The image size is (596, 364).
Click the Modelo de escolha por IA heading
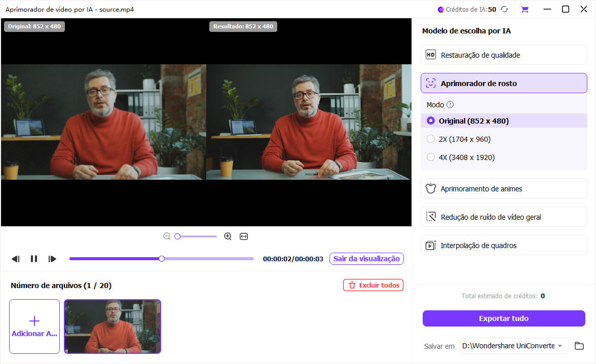tap(466, 31)
